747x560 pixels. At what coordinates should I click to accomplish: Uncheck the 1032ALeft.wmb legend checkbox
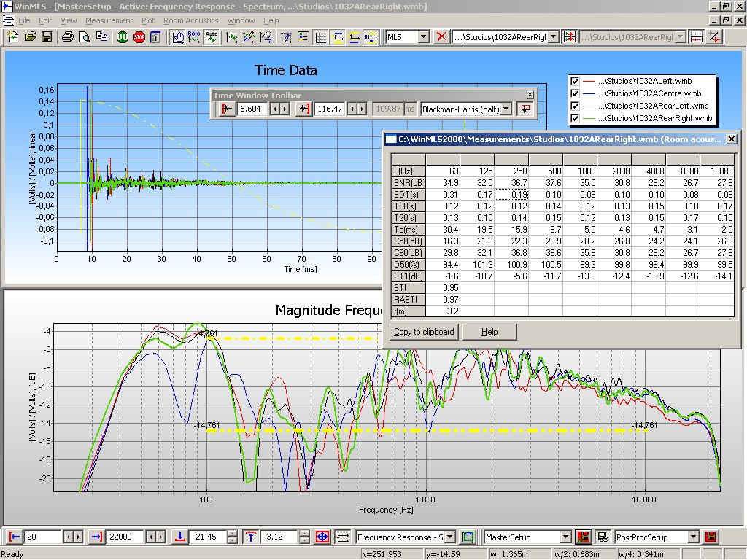pyautogui.click(x=575, y=81)
